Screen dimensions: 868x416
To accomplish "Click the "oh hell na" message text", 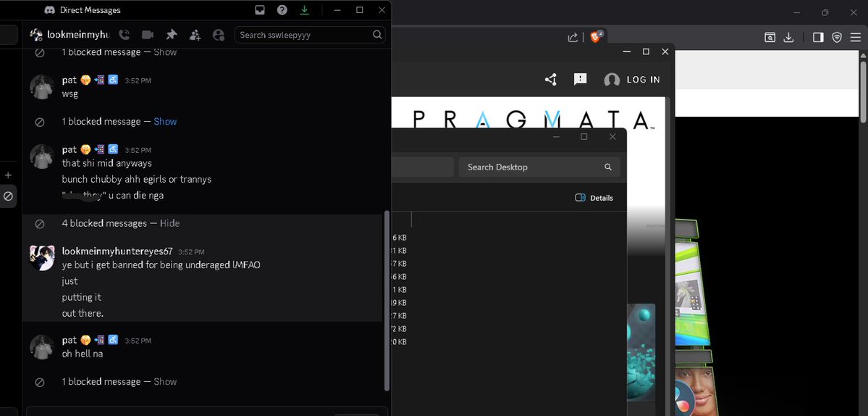I will [83, 354].
